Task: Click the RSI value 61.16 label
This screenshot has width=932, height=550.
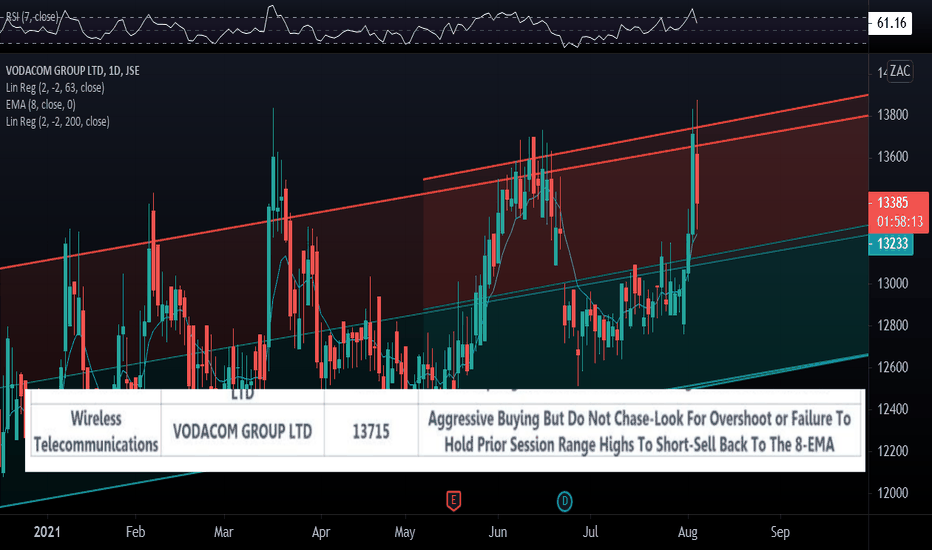Action: point(890,23)
